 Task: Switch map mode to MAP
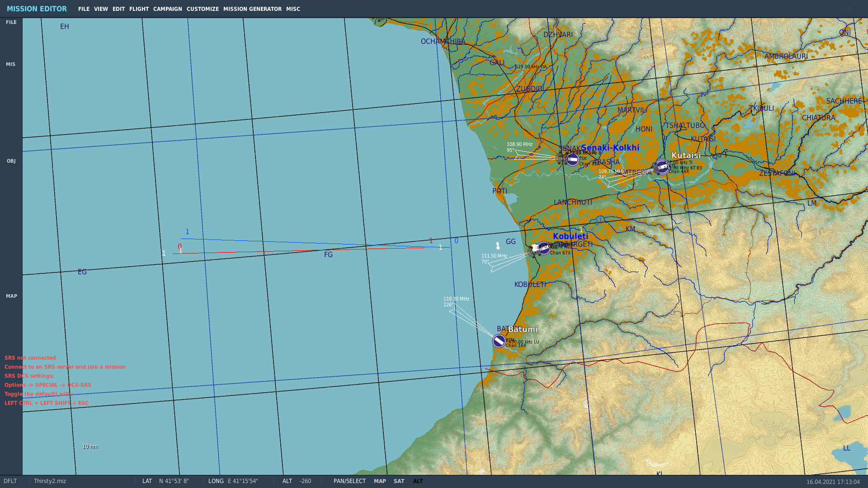coord(380,481)
